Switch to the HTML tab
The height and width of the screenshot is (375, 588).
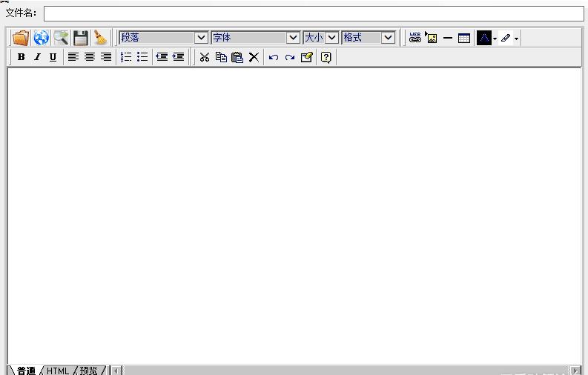pyautogui.click(x=58, y=371)
